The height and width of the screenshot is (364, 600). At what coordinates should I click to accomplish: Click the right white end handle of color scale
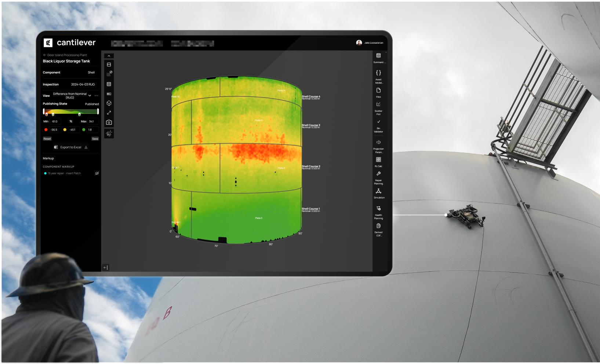coord(98,111)
